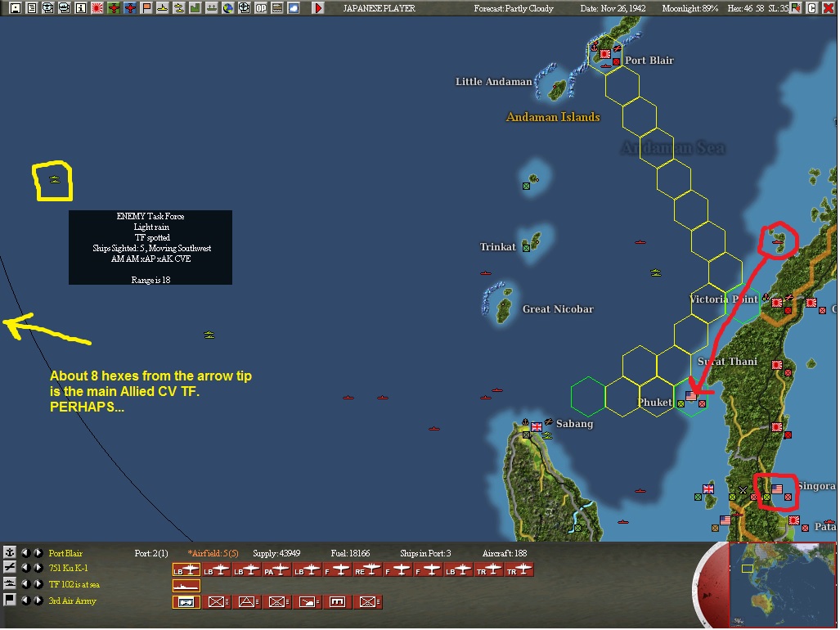Select the 3rd Air Army HQ unit icon
840x630 pixels.
click(186, 602)
